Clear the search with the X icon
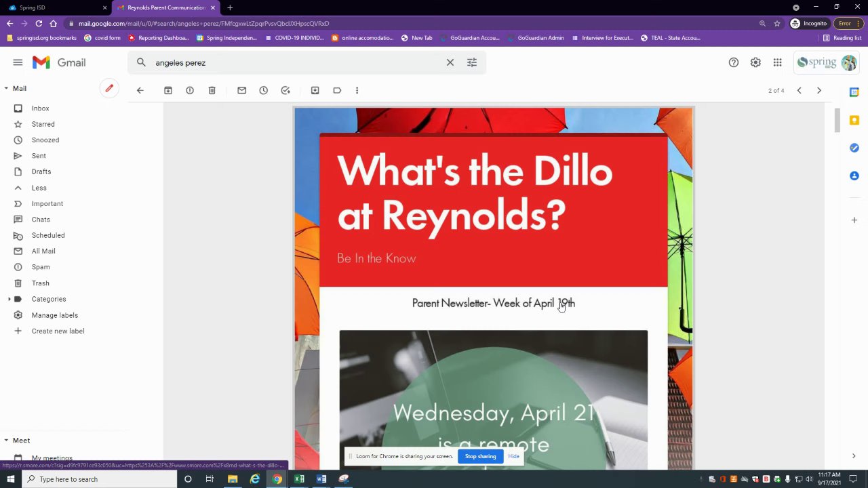 450,62
